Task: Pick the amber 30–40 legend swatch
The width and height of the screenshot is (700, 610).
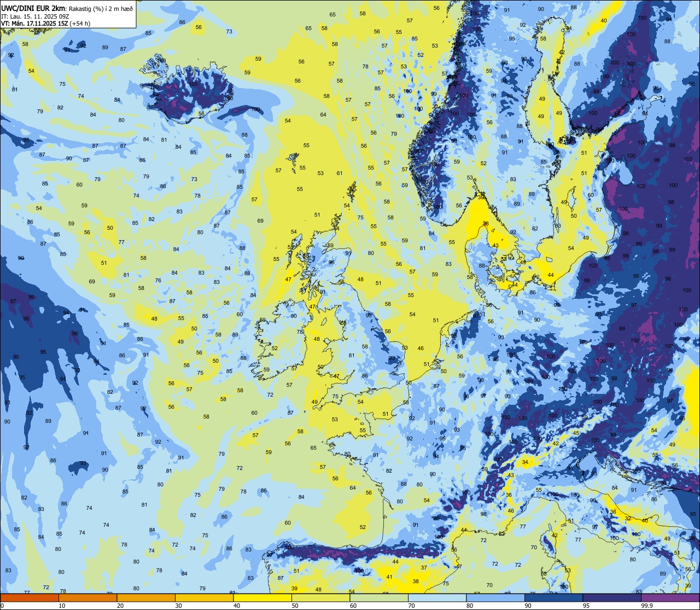Action: click(204, 597)
